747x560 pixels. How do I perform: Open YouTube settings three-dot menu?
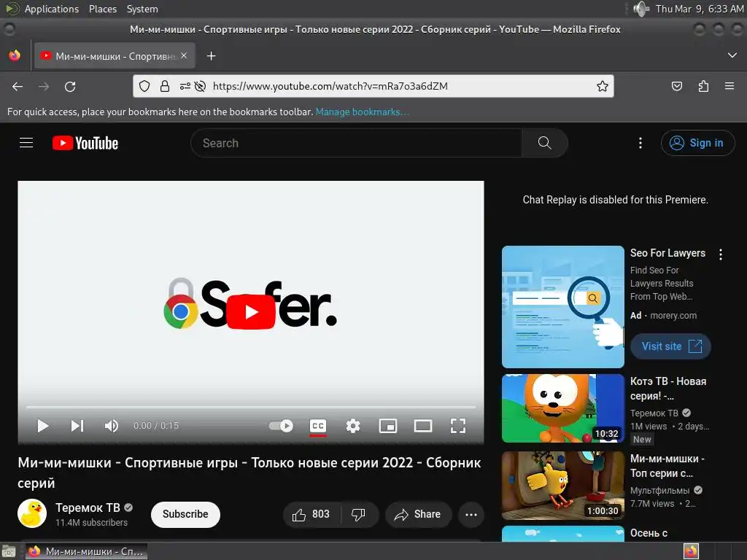tap(640, 143)
